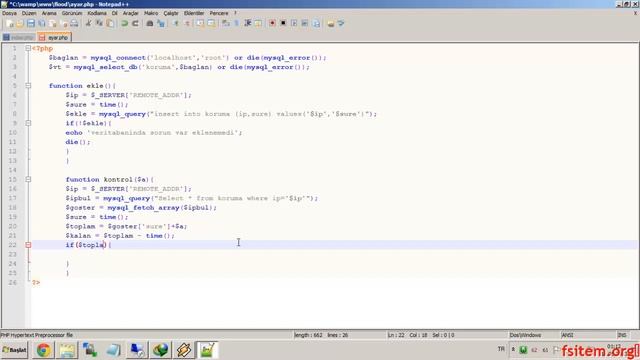Click line number 26 in the margin
640x360 pixels.
(13, 282)
